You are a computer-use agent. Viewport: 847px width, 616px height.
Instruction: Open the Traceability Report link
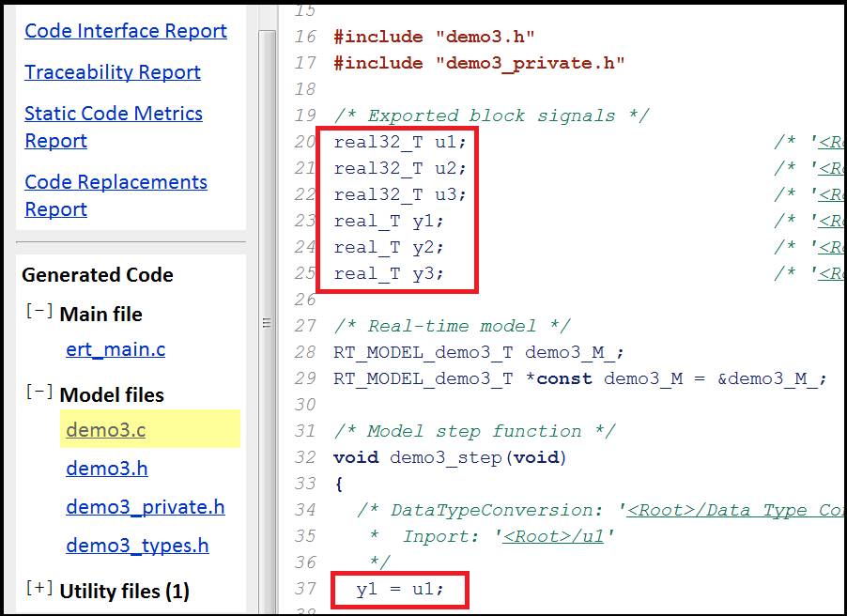point(113,72)
